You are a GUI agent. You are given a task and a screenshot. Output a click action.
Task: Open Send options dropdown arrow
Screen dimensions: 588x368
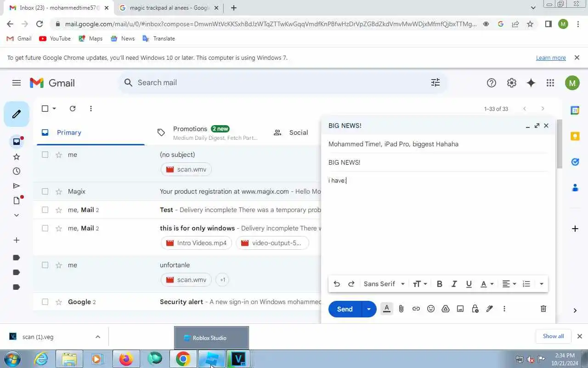pos(369,309)
